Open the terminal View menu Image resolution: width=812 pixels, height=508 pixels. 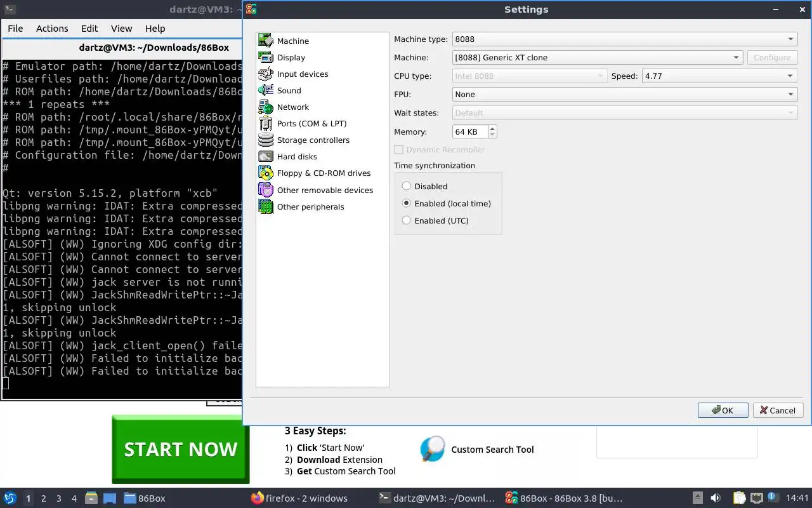coord(121,29)
